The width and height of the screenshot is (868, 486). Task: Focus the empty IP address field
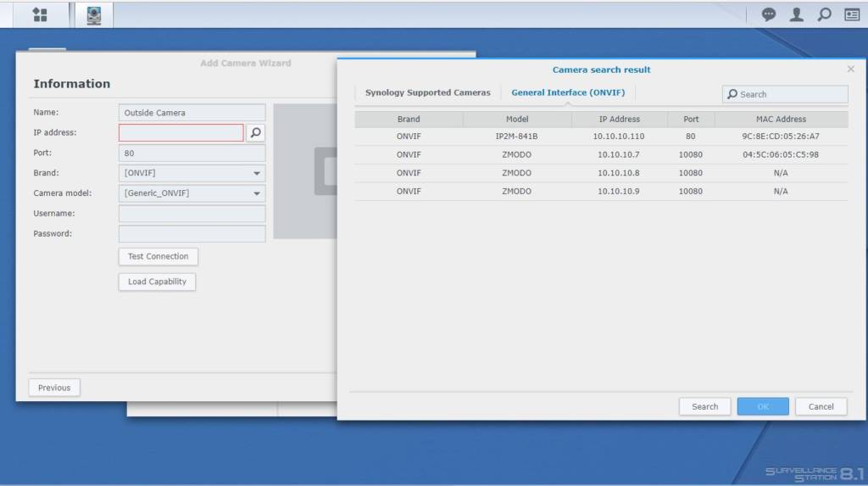[181, 132]
